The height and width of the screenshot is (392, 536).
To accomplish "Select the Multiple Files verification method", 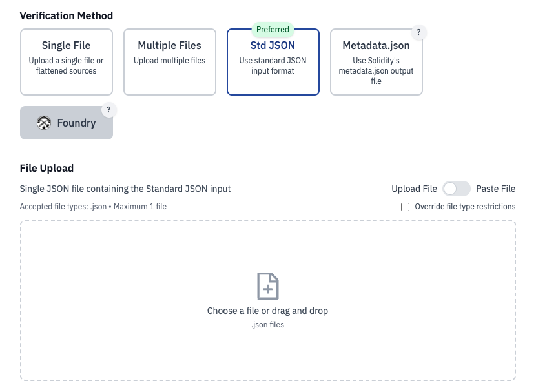I will (x=169, y=61).
